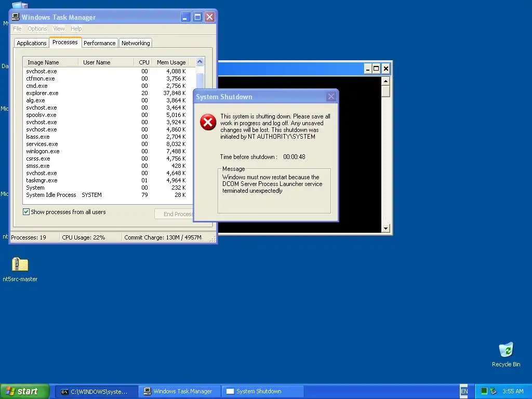
Task: Close the command prompt window
Action: (x=386, y=69)
